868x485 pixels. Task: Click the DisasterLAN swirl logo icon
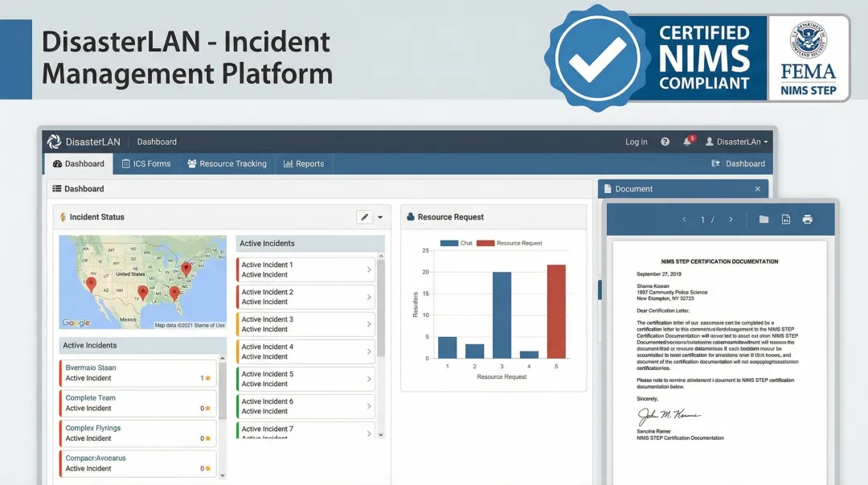[x=54, y=142]
